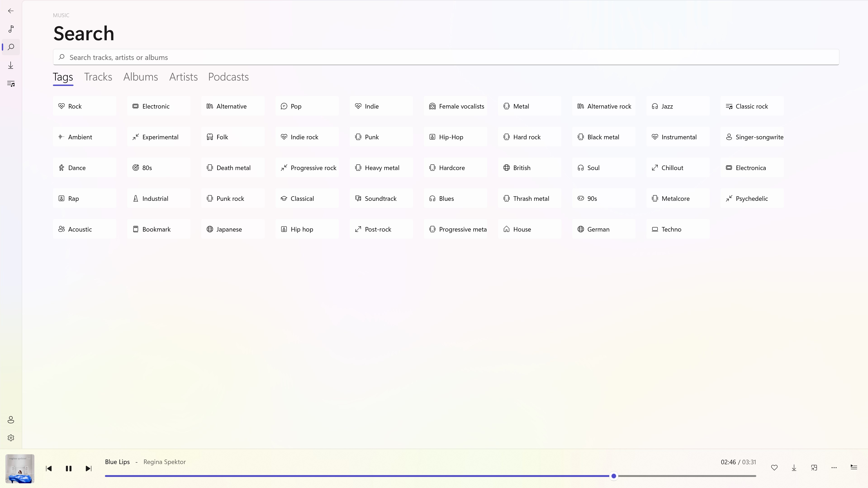Pause the current song
This screenshot has height=488, width=868.
68,469
